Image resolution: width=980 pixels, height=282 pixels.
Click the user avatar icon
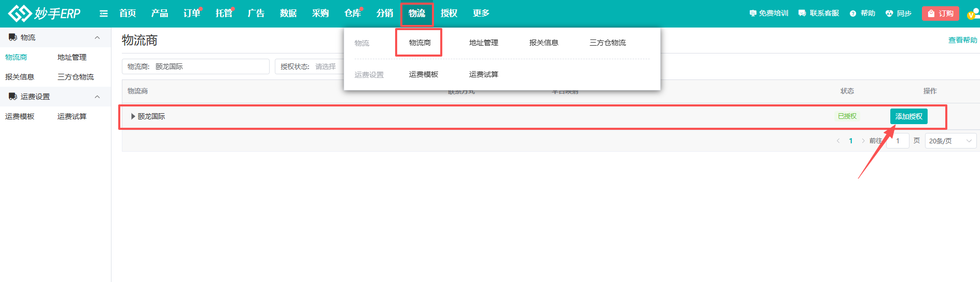[x=973, y=14]
